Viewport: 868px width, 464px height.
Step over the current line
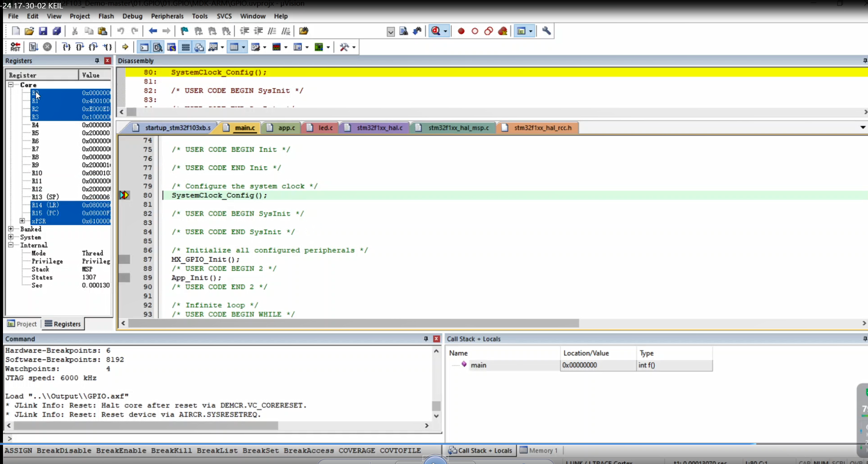(80, 47)
